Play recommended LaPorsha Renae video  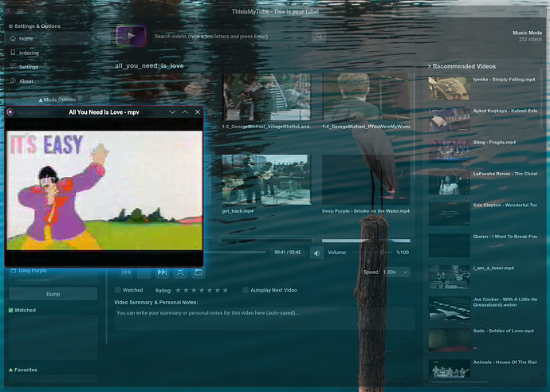[x=483, y=182]
